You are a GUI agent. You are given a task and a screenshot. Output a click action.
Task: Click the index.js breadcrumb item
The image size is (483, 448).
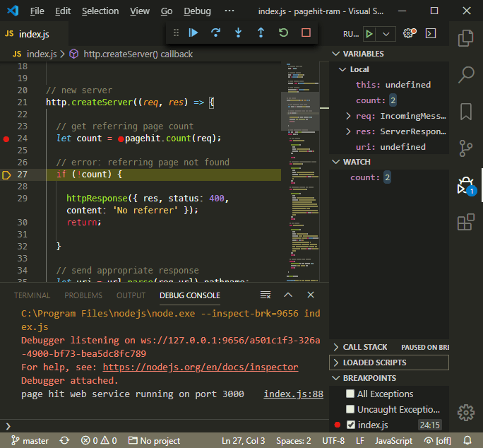point(41,54)
